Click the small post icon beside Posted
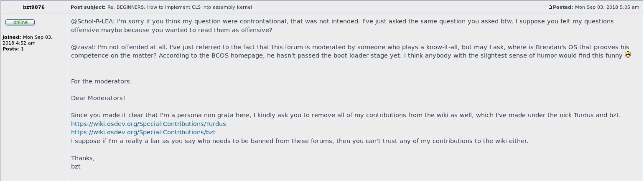The width and height of the screenshot is (644, 181). [550, 7]
